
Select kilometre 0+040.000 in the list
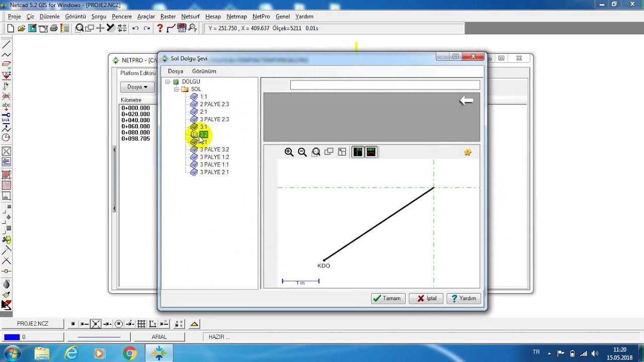pos(135,120)
